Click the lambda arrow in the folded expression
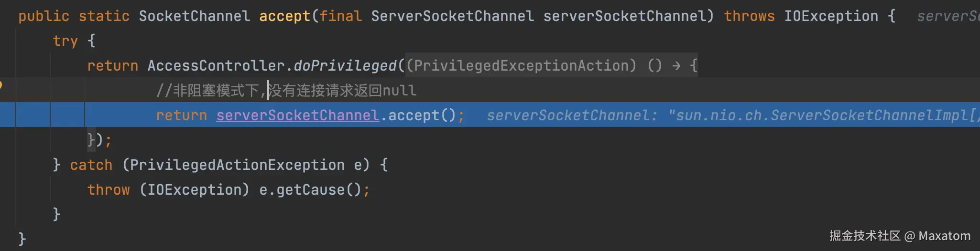 [x=676, y=66]
